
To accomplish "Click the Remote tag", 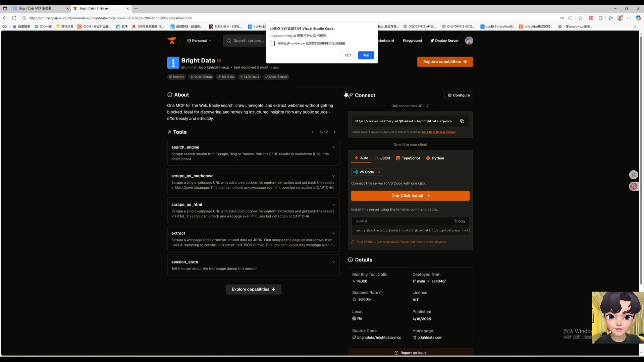I will coord(177,77).
